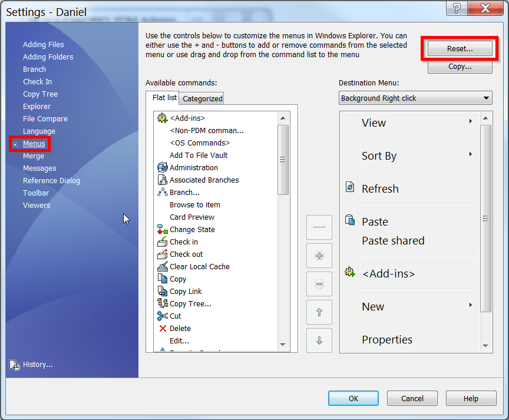Select <Non-PDM comman... in the list
Screen dimensions: 509x420
click(x=206, y=131)
